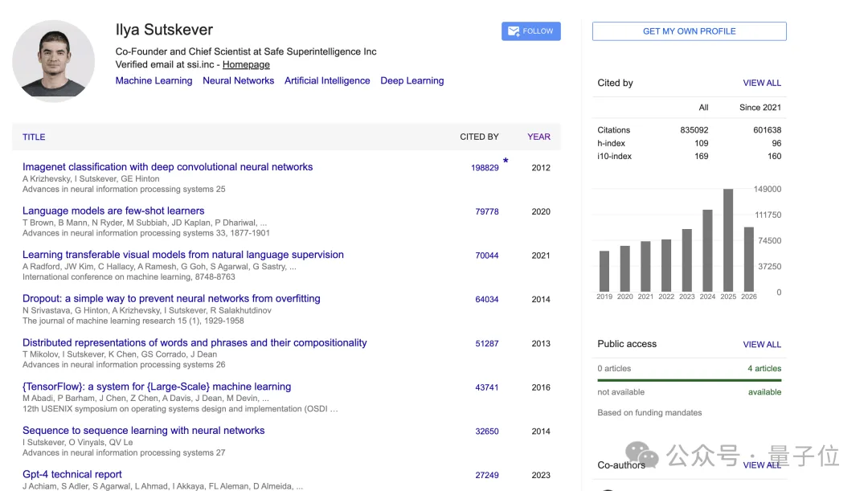
Task: Open the Homepage link
Action: click(246, 64)
